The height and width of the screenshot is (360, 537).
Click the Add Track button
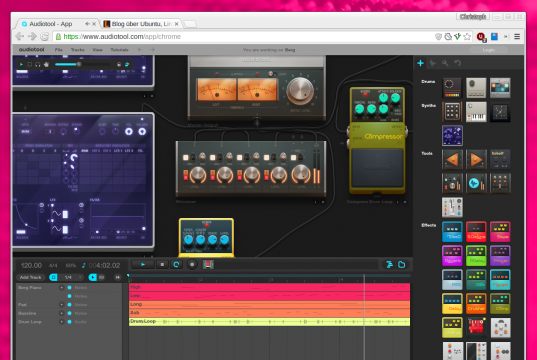tap(30, 277)
